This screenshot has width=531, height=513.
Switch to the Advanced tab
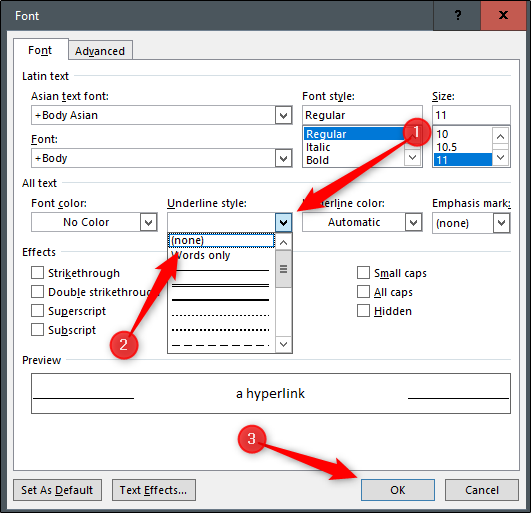(x=100, y=51)
